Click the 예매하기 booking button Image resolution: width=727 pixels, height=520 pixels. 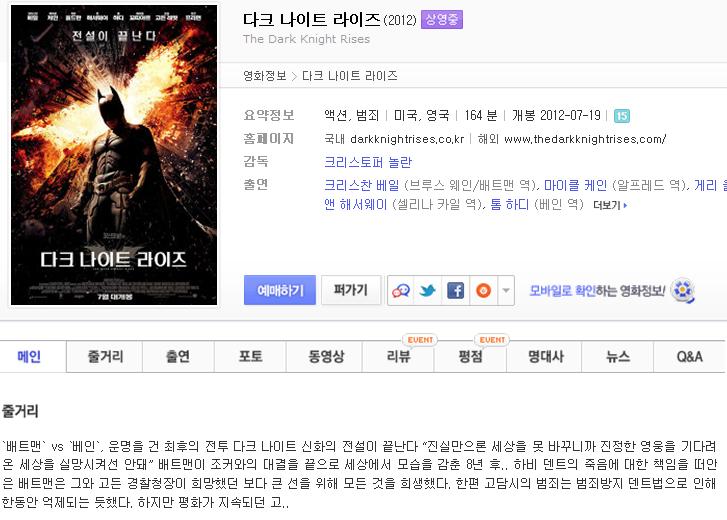280,290
